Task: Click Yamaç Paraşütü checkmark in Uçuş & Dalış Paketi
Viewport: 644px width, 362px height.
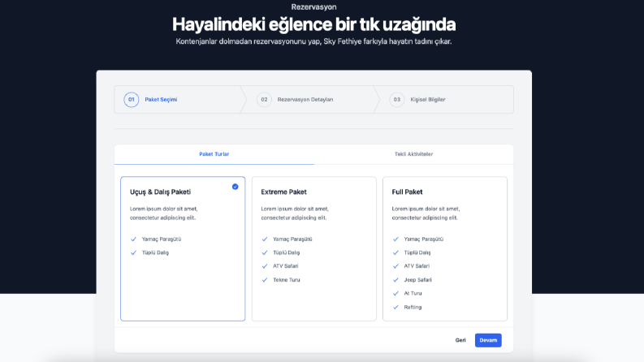Action: click(133, 239)
